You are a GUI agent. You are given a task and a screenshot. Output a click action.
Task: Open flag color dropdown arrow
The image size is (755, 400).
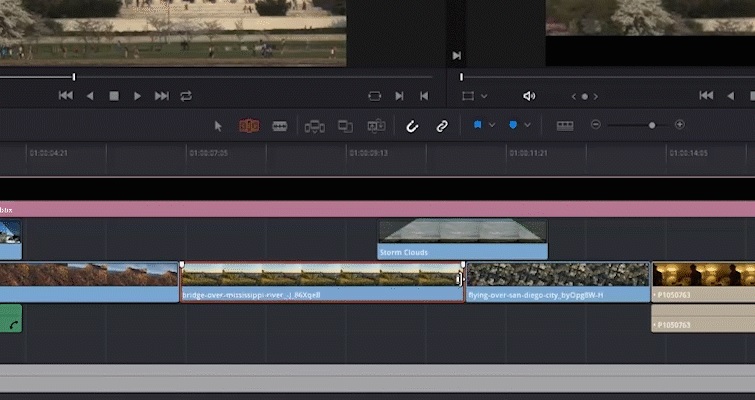click(x=492, y=125)
